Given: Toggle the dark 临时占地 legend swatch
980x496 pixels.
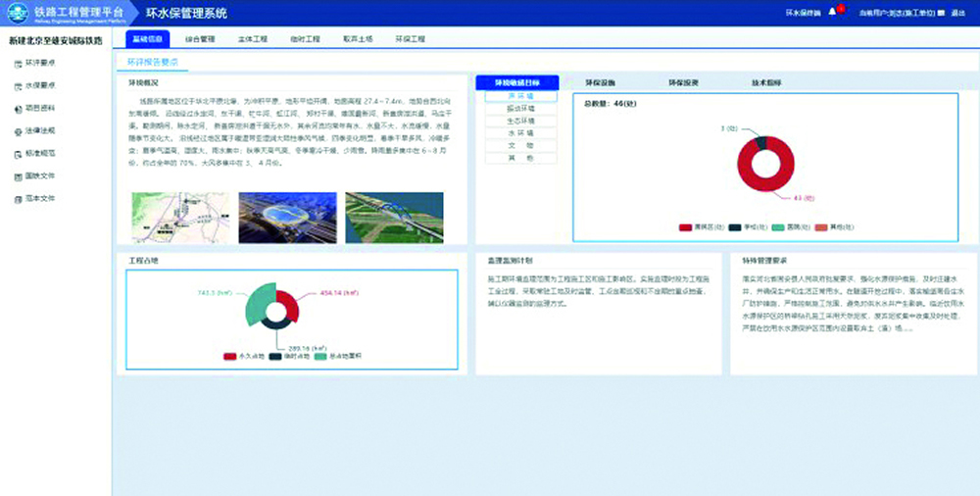Looking at the screenshot, I should point(275,357).
